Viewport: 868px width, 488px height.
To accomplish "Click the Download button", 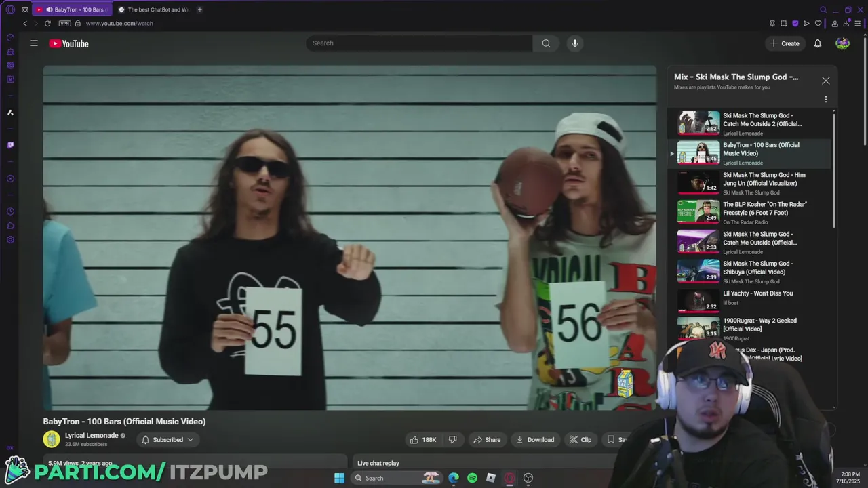I will (x=535, y=440).
